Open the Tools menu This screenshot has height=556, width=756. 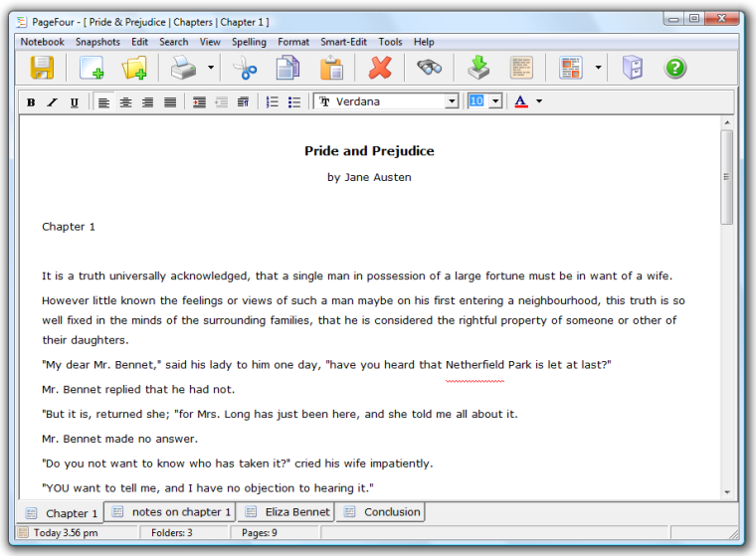click(x=390, y=42)
